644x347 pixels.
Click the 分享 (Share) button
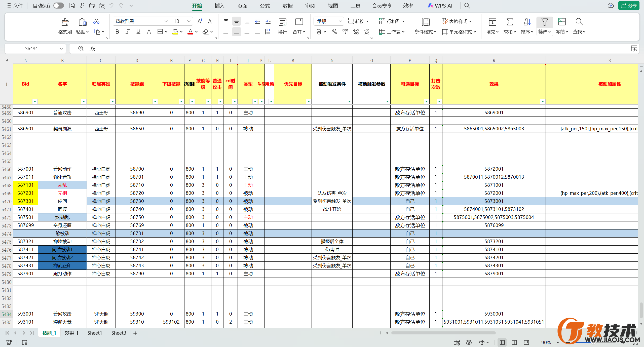tap(628, 6)
